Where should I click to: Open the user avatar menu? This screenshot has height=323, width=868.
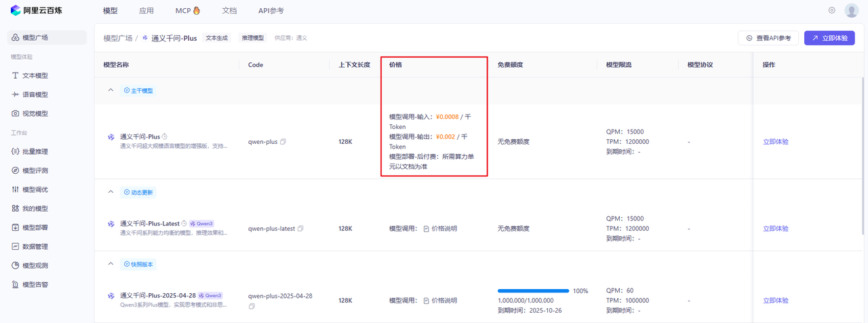tap(852, 10)
